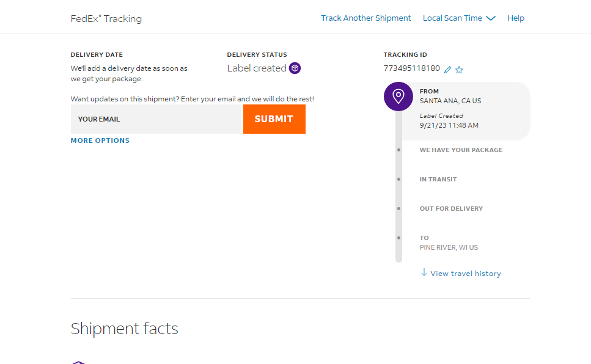Click the OUT FOR DELIVERY progress step

tap(451, 209)
